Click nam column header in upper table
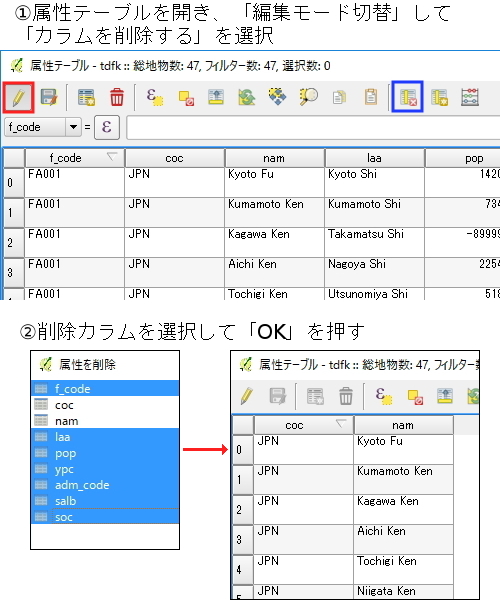Image resolution: width=500 pixels, height=600 pixels. [274, 158]
